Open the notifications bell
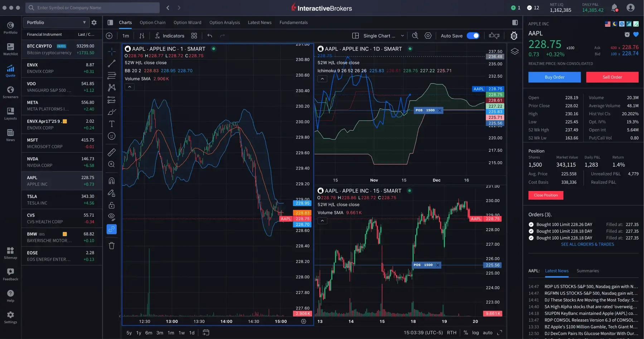This screenshot has height=339, width=644. click(614, 8)
